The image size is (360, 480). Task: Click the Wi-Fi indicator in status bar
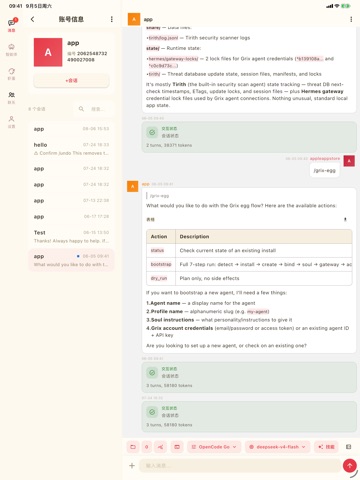pos(337,6)
